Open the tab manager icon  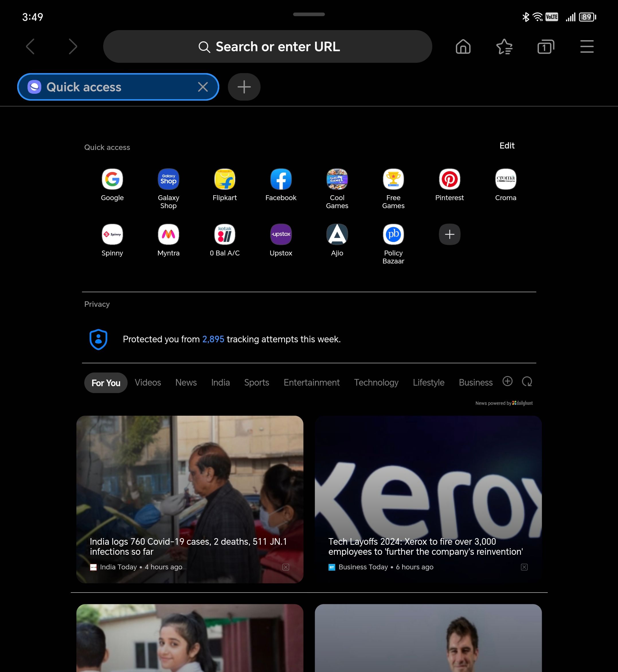(546, 46)
